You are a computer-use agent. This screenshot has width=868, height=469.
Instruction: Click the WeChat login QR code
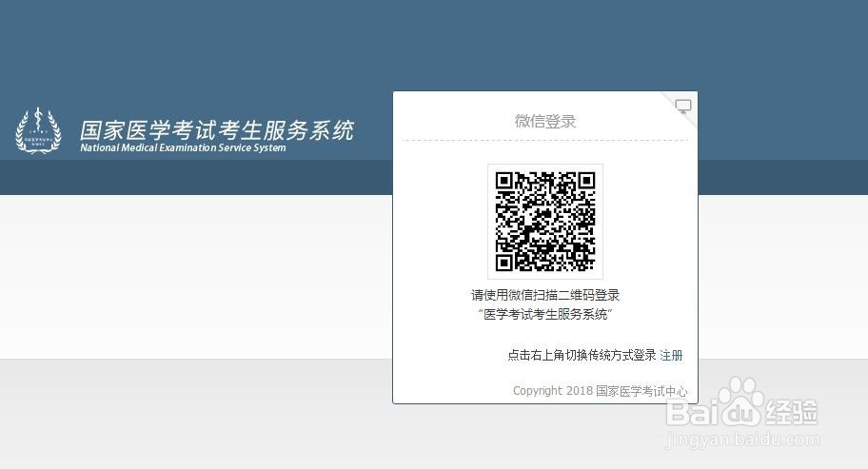tap(545, 222)
